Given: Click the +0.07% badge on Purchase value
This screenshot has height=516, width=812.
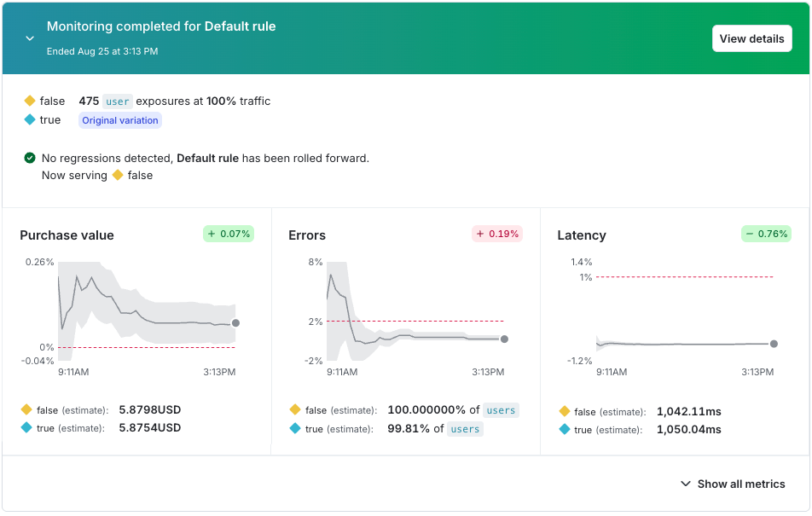Looking at the screenshot, I should coord(228,232).
